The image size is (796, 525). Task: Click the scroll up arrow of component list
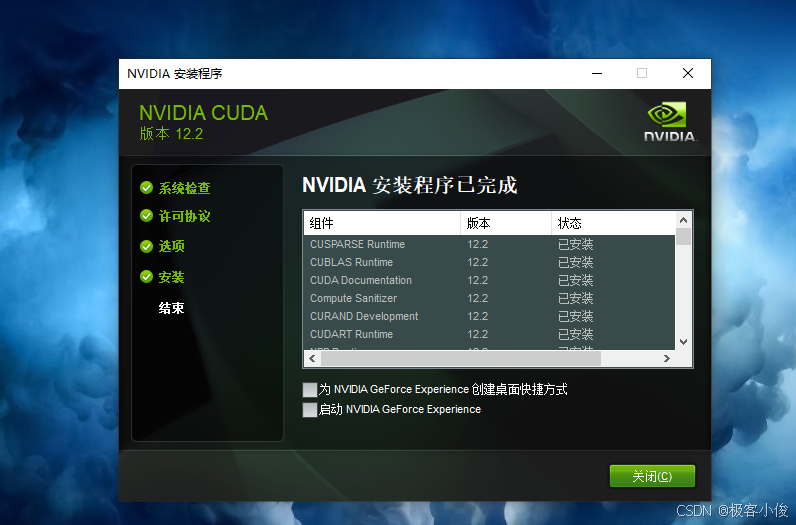pyautogui.click(x=683, y=220)
